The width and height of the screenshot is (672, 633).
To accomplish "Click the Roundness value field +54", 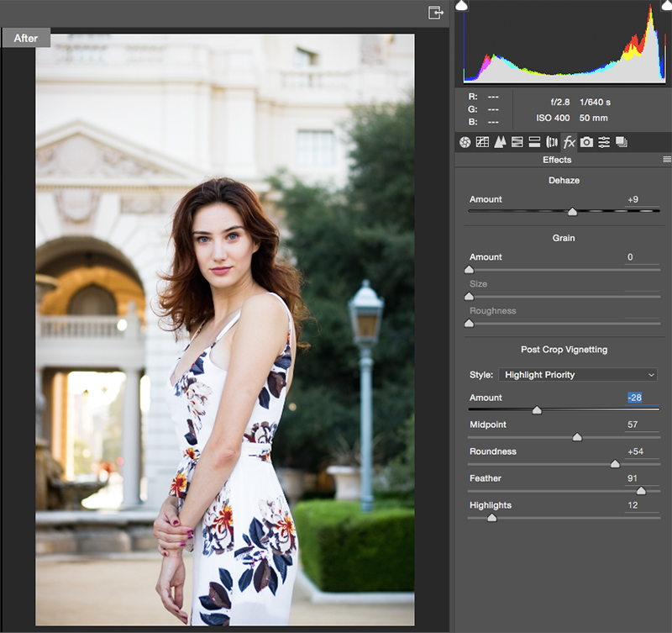I will coord(641,451).
